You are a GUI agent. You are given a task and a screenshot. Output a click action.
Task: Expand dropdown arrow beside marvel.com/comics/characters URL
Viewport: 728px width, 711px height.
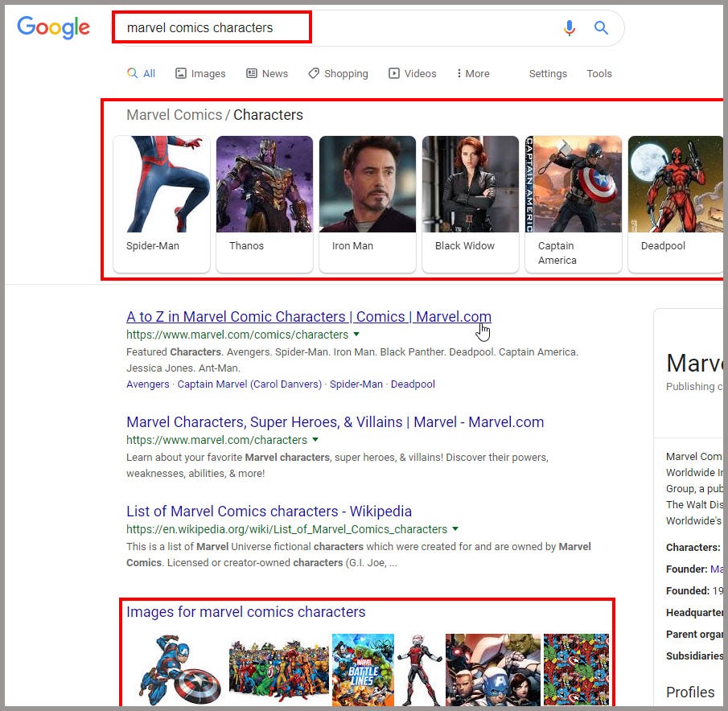click(x=356, y=334)
